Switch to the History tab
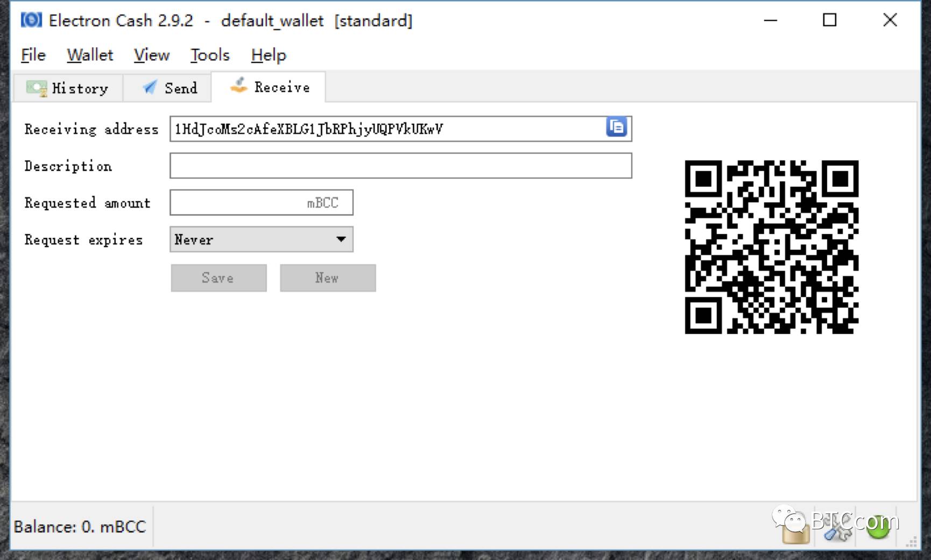Viewport: 931px width, 560px height. point(68,88)
